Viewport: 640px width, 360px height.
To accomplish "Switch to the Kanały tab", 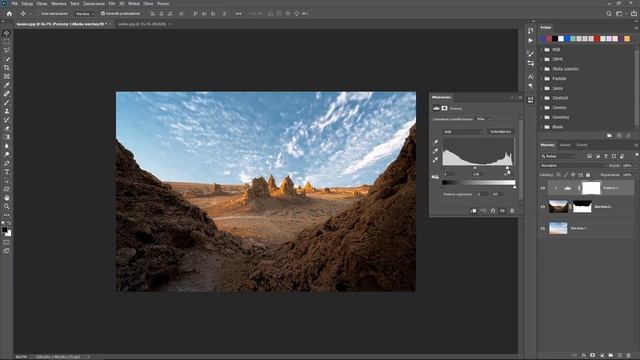I will pyautogui.click(x=565, y=145).
